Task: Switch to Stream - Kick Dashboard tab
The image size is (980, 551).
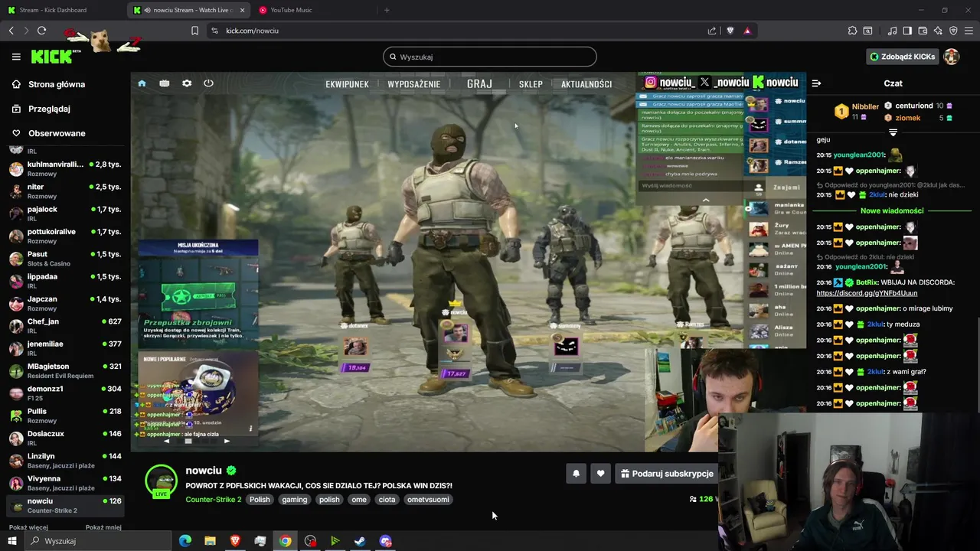Action: 61,10
